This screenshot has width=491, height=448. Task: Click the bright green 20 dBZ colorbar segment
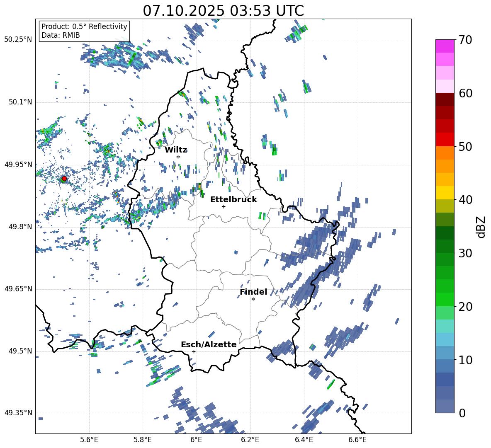pyautogui.click(x=445, y=299)
